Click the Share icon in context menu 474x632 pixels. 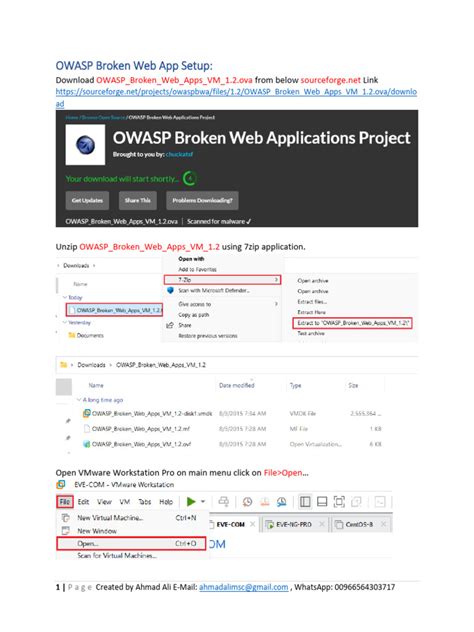click(170, 325)
